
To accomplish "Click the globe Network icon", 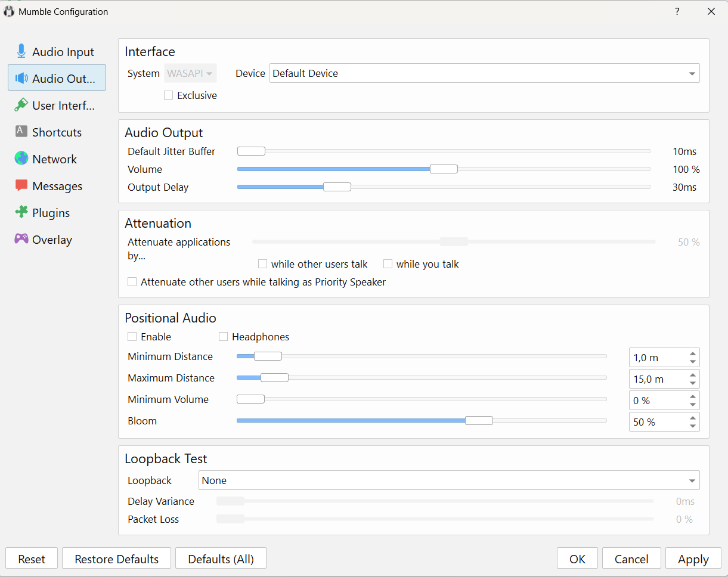I will (21, 159).
